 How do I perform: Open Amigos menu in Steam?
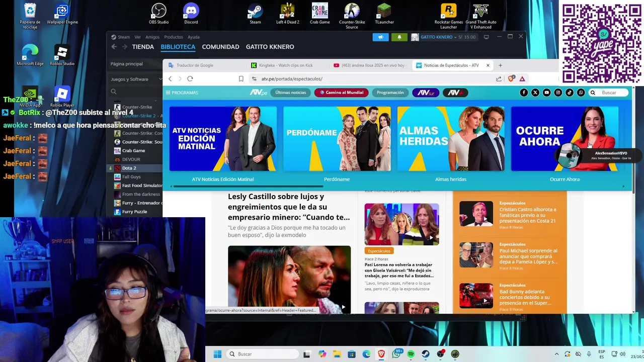152,37
